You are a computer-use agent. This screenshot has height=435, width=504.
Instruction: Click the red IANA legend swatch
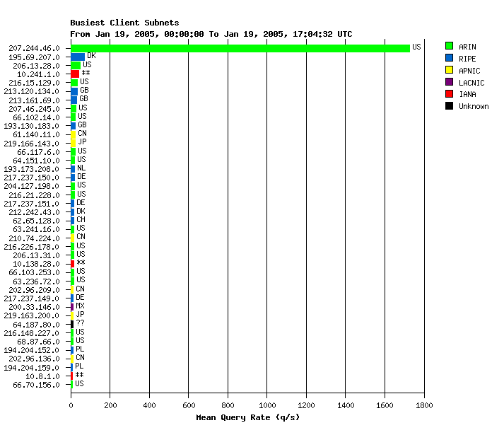449,94
